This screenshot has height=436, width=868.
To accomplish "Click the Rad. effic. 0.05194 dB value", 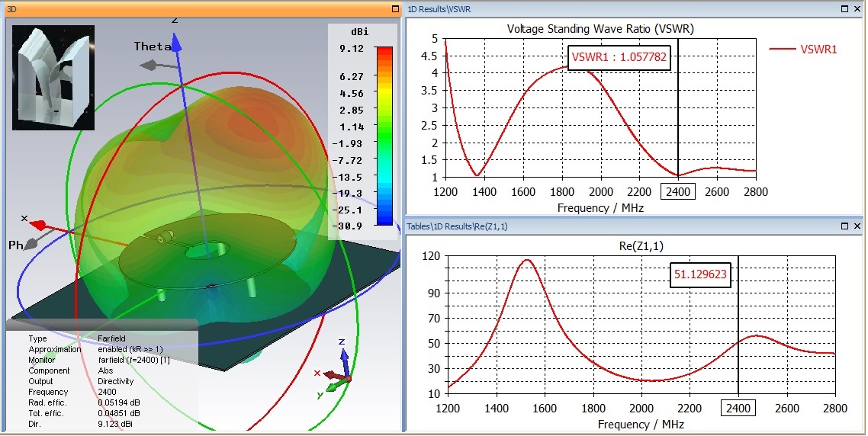I will (119, 402).
